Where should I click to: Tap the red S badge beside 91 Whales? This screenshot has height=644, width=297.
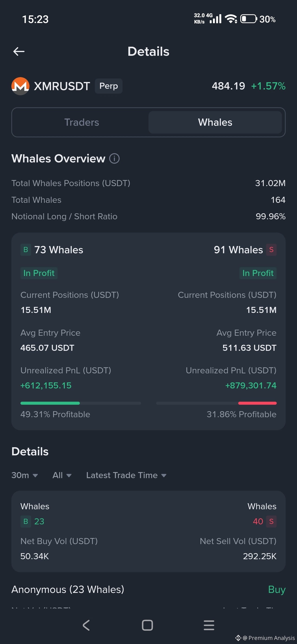[x=271, y=250]
